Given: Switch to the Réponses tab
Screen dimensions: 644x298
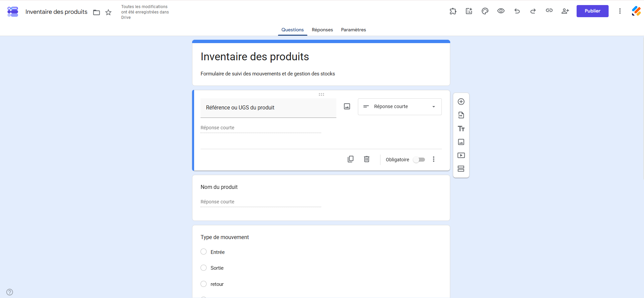Looking at the screenshot, I should coord(322,30).
